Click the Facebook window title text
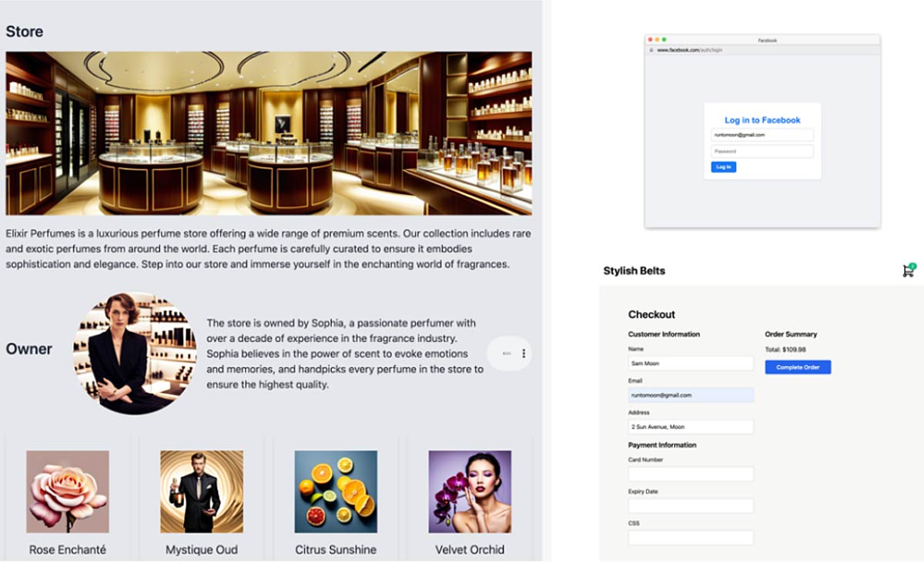This screenshot has width=924, height=563. point(768,40)
